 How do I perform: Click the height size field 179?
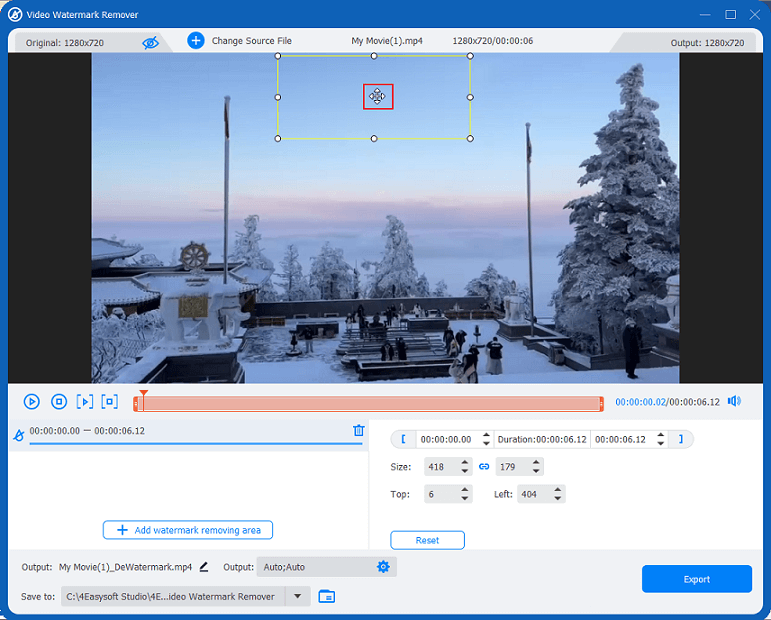(x=512, y=467)
